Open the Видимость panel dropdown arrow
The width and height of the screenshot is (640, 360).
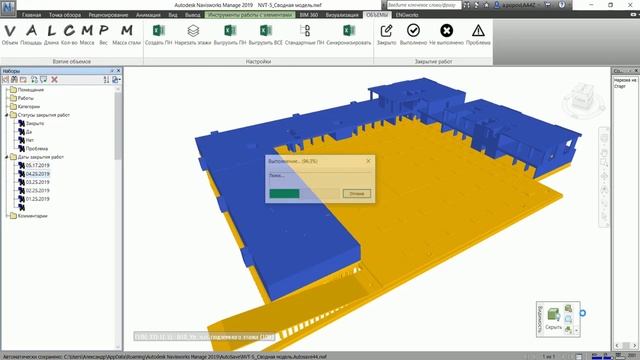pyautogui.click(x=576, y=330)
